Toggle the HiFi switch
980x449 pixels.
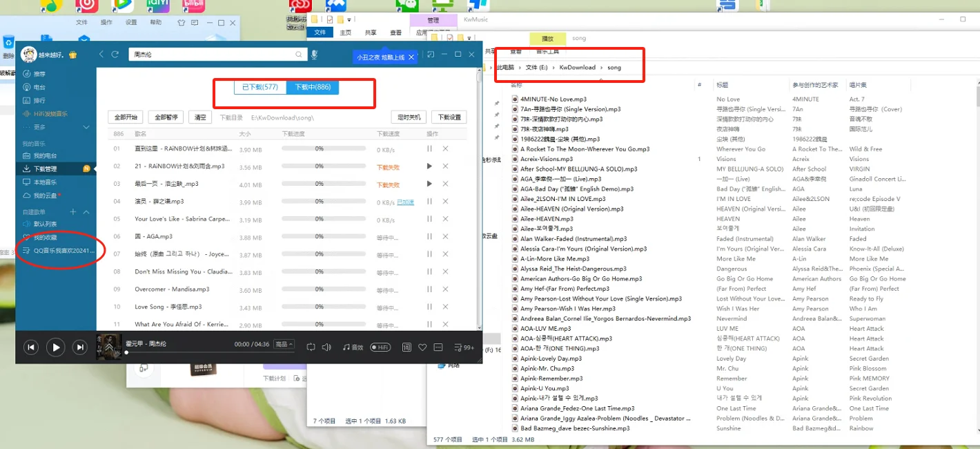tap(380, 347)
